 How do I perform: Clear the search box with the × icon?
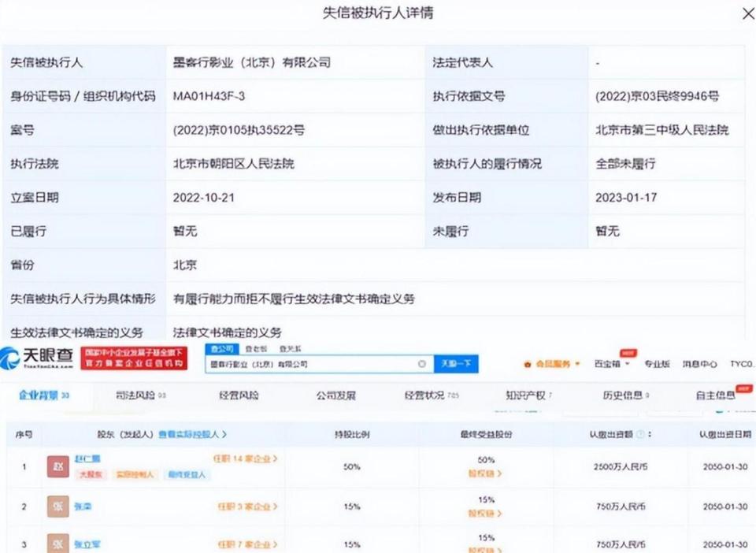(422, 364)
